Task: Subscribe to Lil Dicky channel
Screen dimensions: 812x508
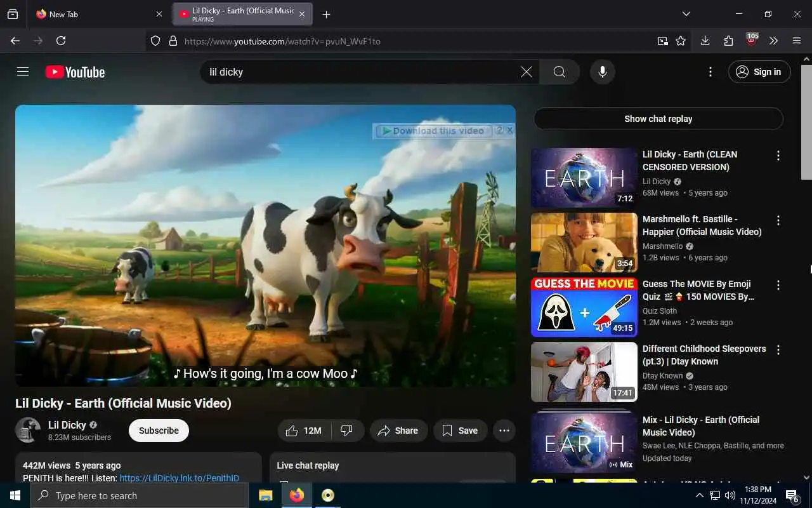Action: pyautogui.click(x=159, y=431)
